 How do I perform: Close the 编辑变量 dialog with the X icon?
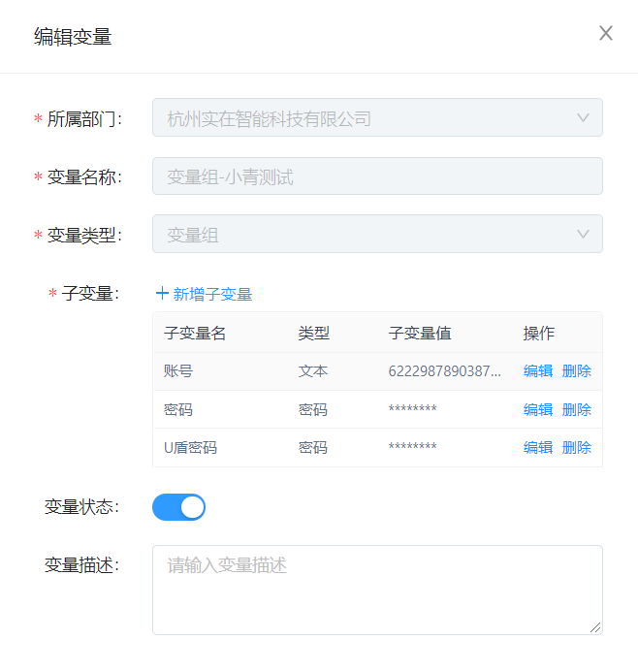point(606,34)
